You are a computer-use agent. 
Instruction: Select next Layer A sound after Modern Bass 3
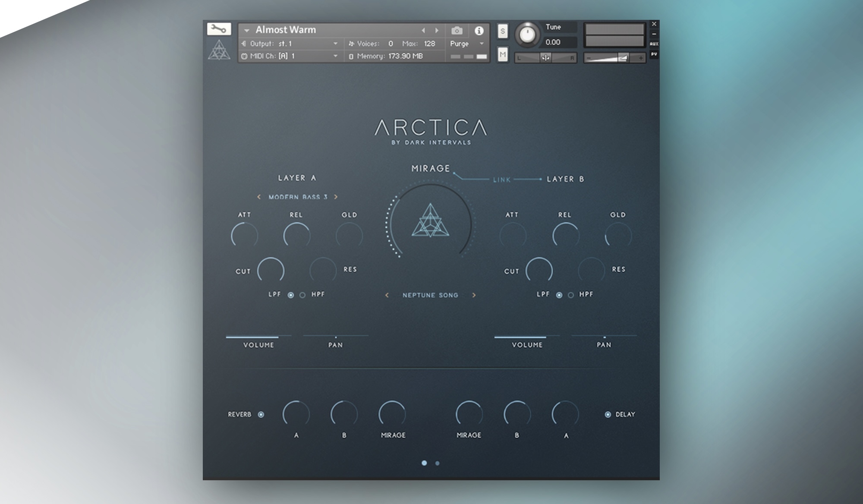pyautogui.click(x=336, y=197)
